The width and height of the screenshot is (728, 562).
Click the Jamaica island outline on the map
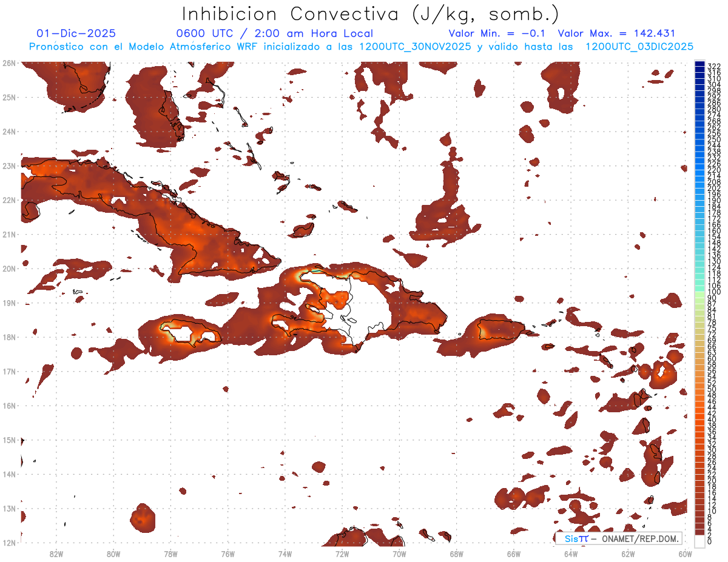tap(191, 332)
